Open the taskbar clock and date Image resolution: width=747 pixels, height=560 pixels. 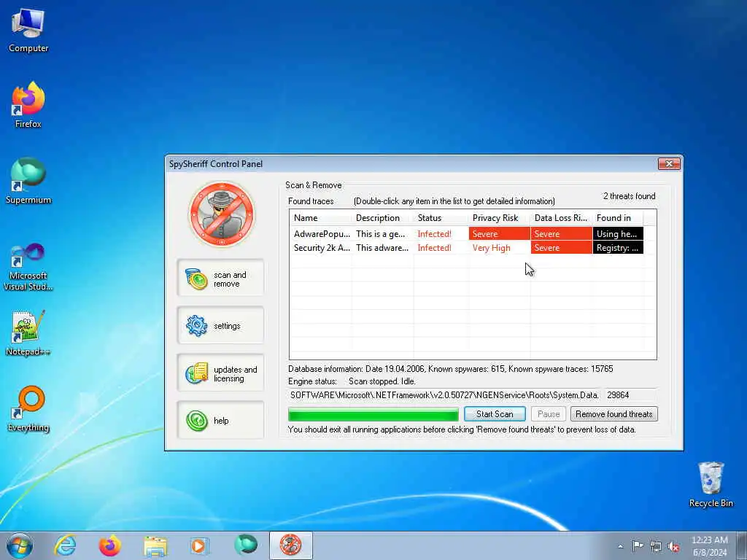(709, 546)
